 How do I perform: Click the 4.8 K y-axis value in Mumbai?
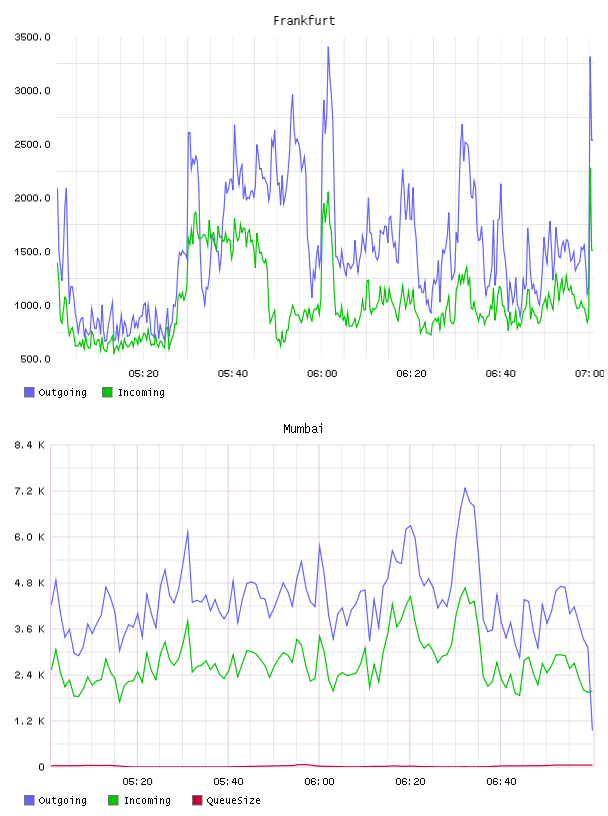tap(29, 583)
